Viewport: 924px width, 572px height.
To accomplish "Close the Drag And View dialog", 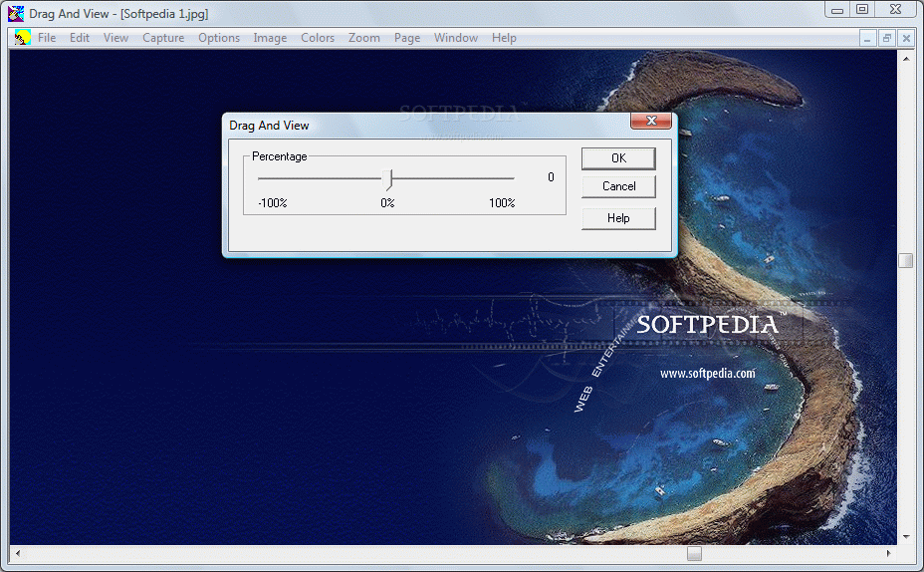I will tap(651, 121).
